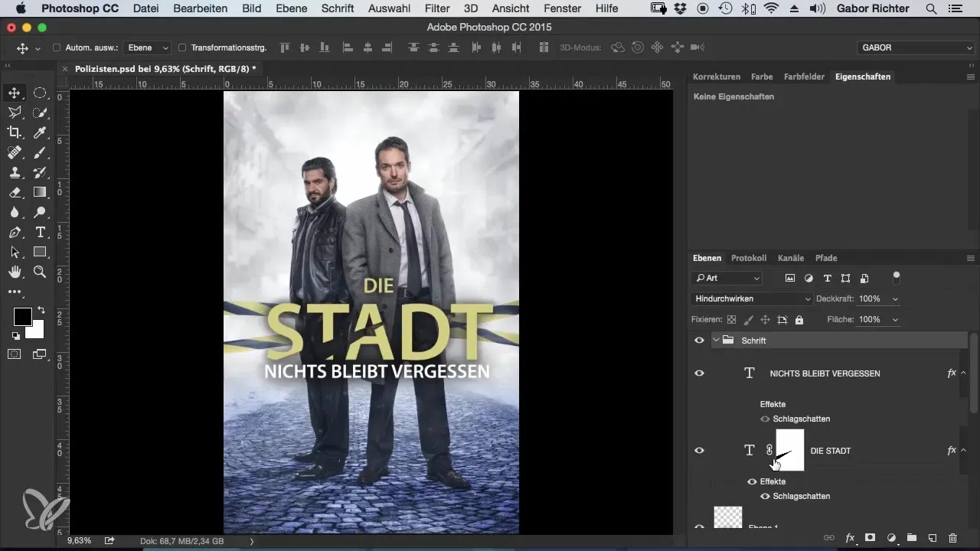980x551 pixels.
Task: Toggle Schlagschatten effect under NICHTS BLEIBT VERGESSEN
Action: [765, 419]
